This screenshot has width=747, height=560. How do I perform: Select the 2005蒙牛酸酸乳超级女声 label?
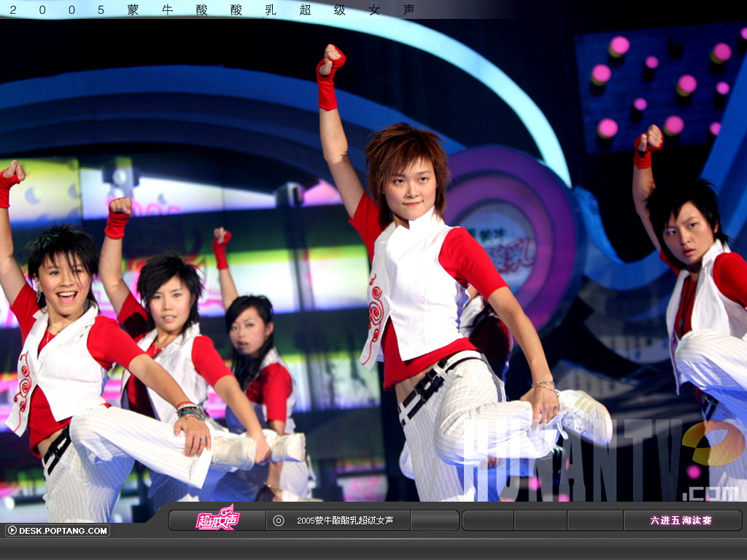coord(345,521)
